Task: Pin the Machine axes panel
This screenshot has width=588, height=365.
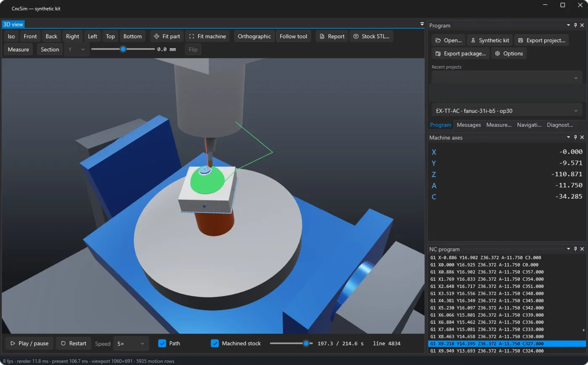Action: click(x=575, y=137)
